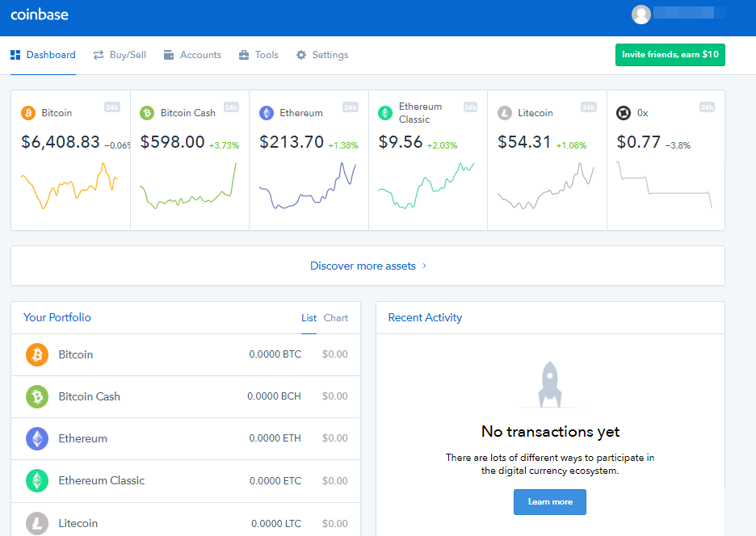This screenshot has height=536, width=756.
Task: Go to the Buy/Sell tab
Action: point(120,55)
